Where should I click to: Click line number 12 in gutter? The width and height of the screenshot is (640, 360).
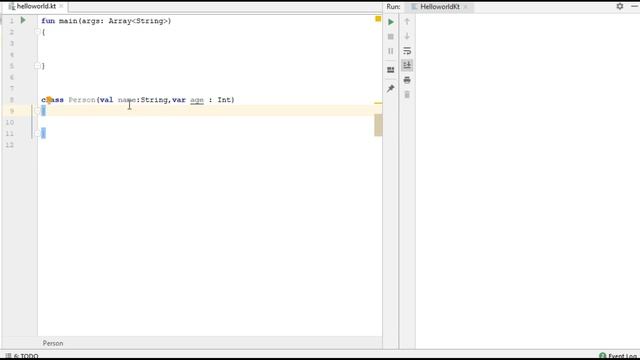tap(10, 145)
